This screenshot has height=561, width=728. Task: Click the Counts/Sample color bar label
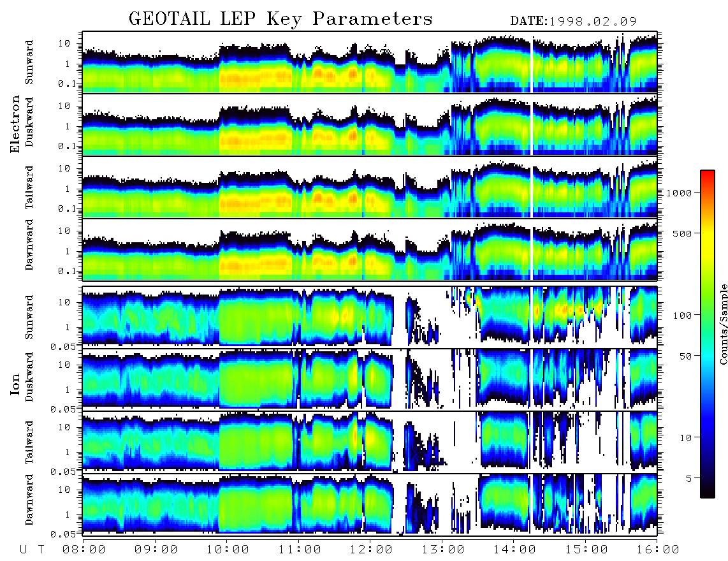[x=723, y=324]
